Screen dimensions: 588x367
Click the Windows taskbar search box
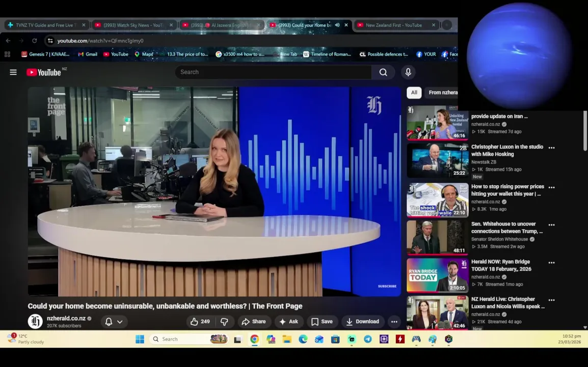189,339
